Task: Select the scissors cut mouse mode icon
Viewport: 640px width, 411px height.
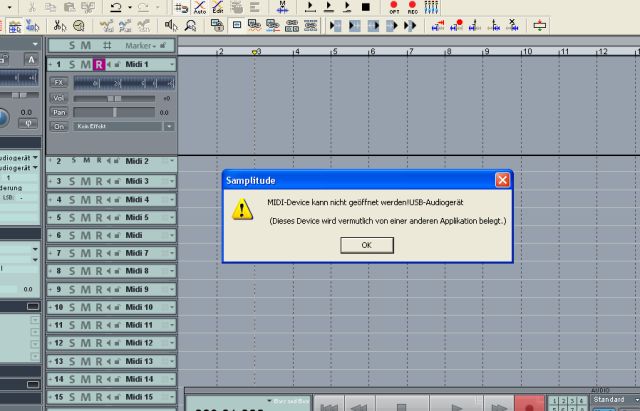Action: coord(60,26)
